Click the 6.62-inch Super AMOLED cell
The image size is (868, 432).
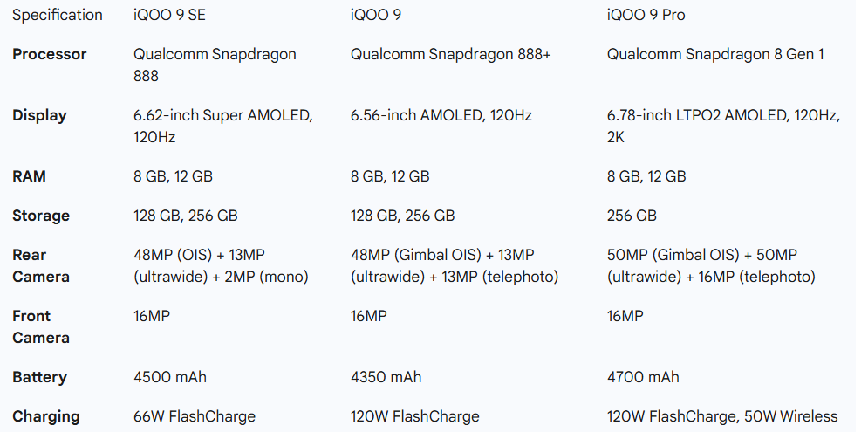(222, 126)
